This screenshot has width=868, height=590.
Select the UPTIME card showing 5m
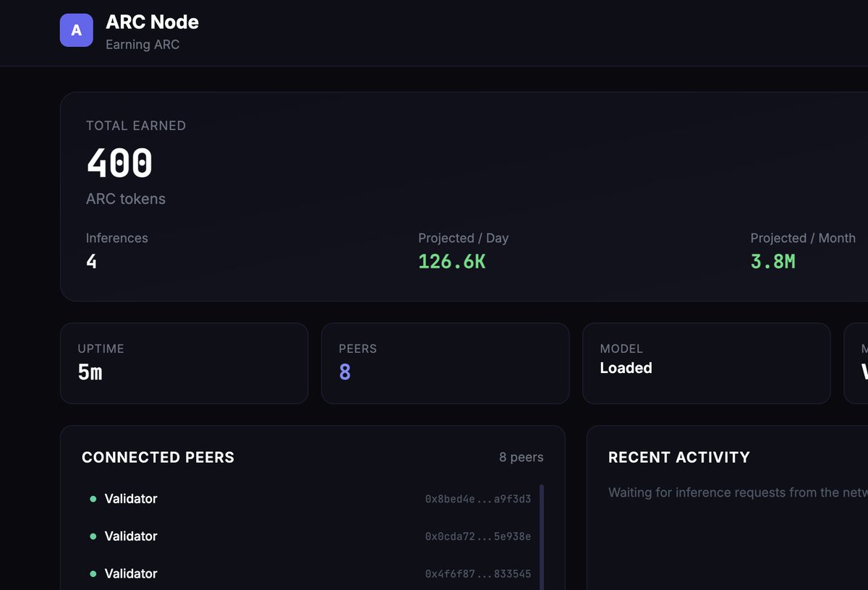(x=184, y=363)
